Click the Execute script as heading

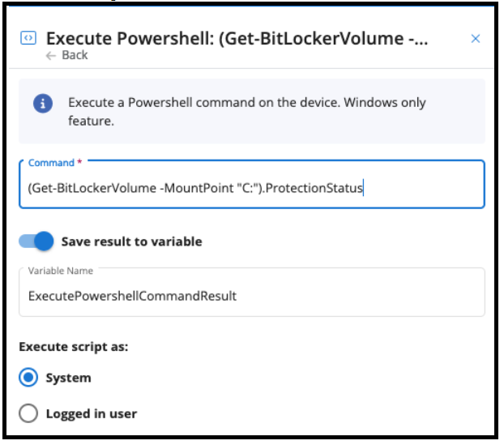coord(74,347)
